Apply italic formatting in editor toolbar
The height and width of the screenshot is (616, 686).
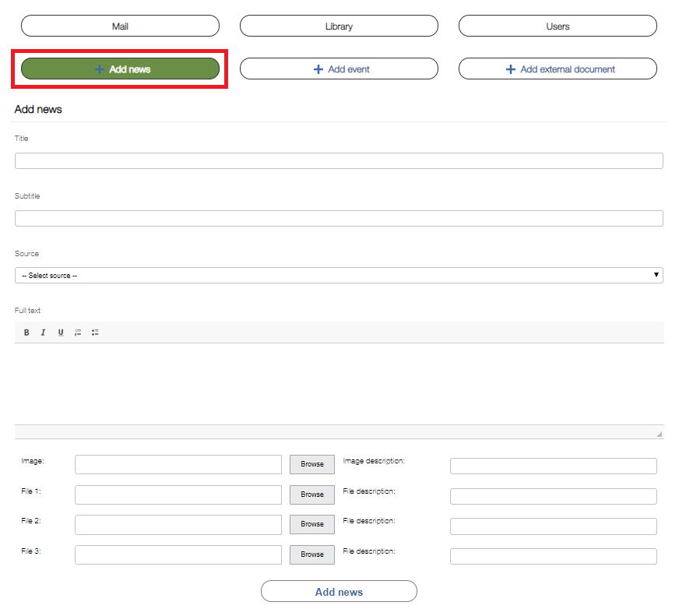(44, 333)
